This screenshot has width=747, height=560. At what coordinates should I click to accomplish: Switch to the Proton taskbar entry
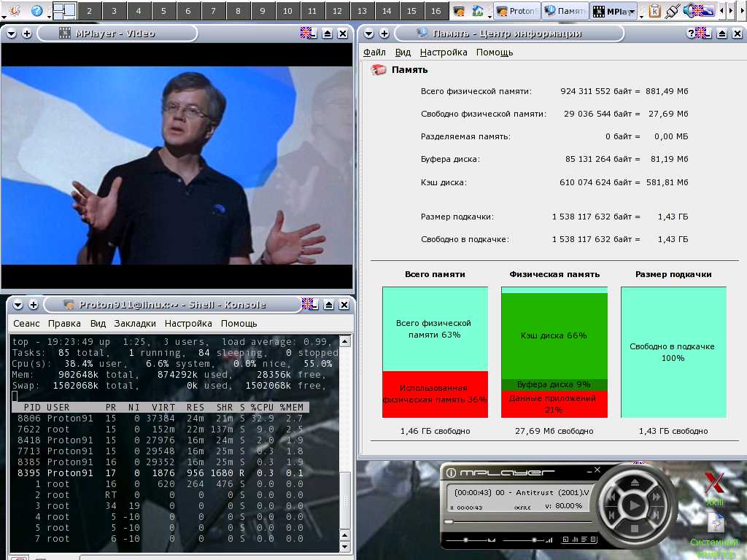517,11
